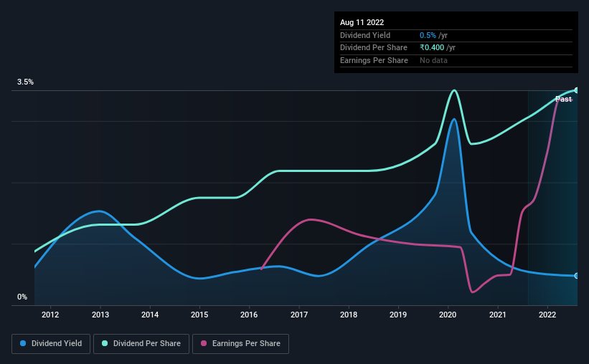Click the 2013 peak of the blue yield line
The width and height of the screenshot is (589, 364).
tap(99, 211)
